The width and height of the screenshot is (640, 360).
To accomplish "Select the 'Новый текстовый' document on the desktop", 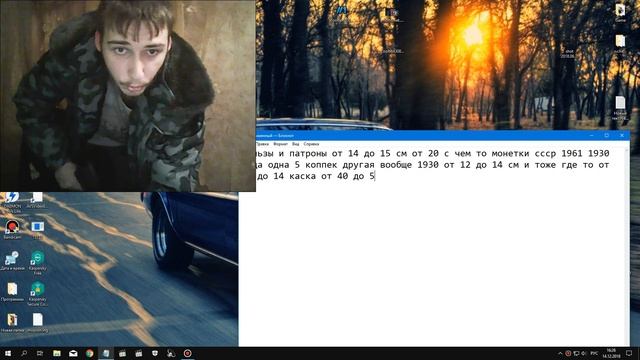I will (x=620, y=108).
